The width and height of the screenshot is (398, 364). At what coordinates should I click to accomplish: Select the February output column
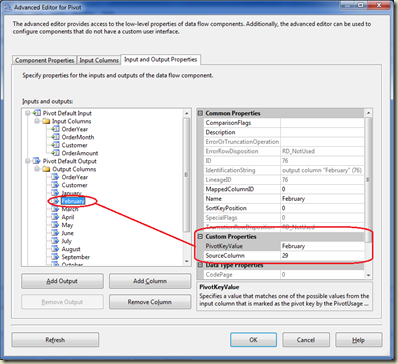[73, 201]
